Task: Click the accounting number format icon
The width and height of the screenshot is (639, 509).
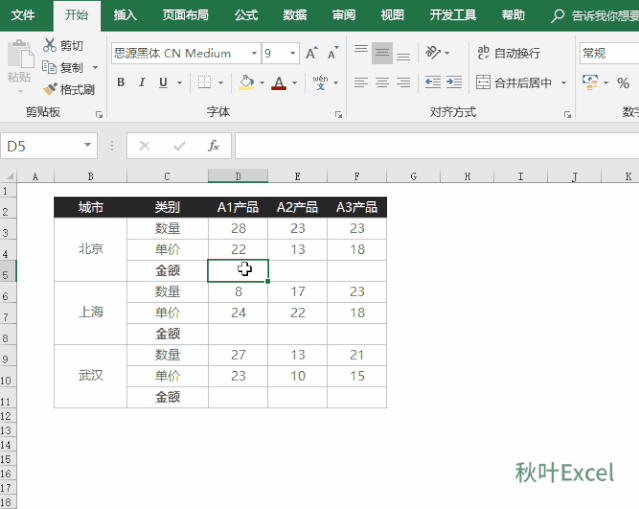Action: (590, 83)
